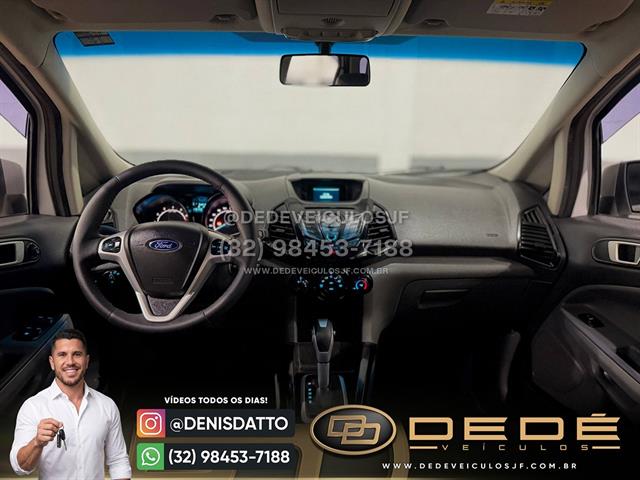Click the man holding car keys
The width and height of the screenshot is (640, 480).
70,405
